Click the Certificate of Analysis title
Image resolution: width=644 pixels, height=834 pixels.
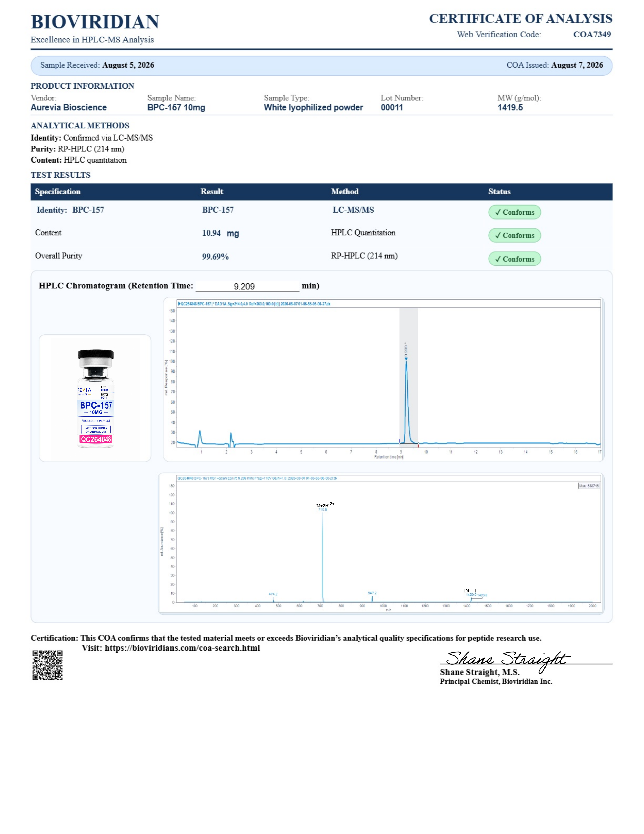tap(521, 19)
